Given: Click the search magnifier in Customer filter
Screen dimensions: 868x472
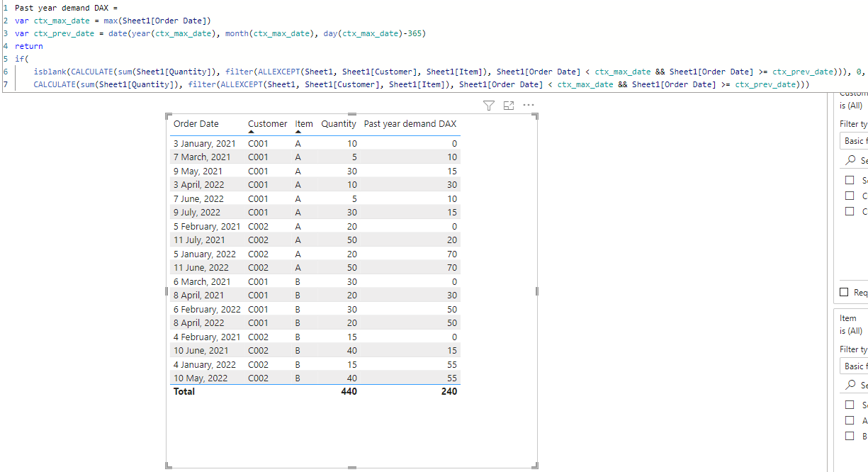Looking at the screenshot, I should pyautogui.click(x=851, y=160).
